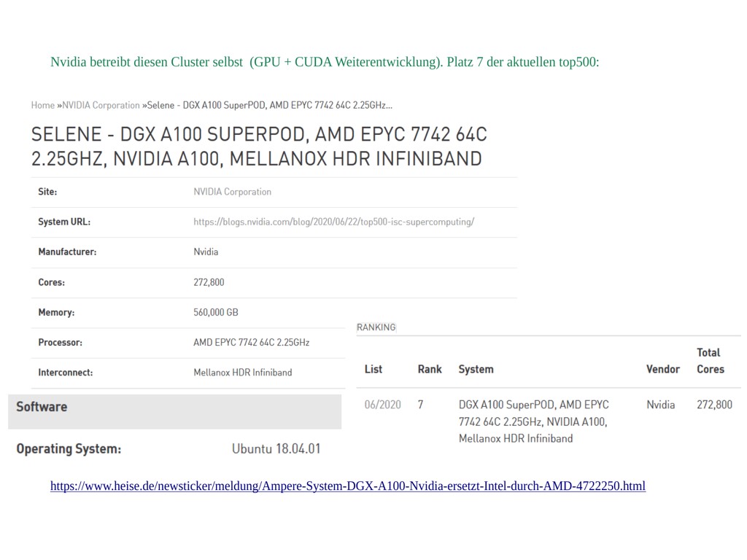Open the blogs.nvidia.com System URL link
The image size is (747, 560).
coord(333,222)
